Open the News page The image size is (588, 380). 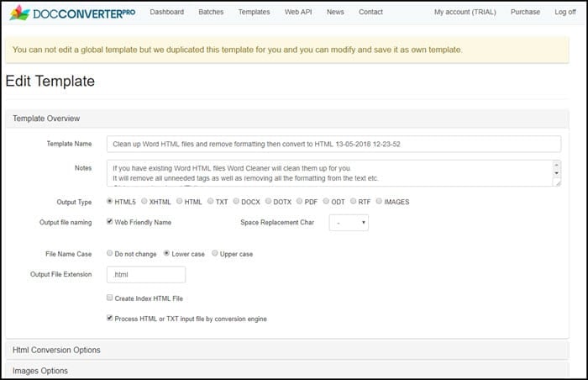[x=335, y=12]
